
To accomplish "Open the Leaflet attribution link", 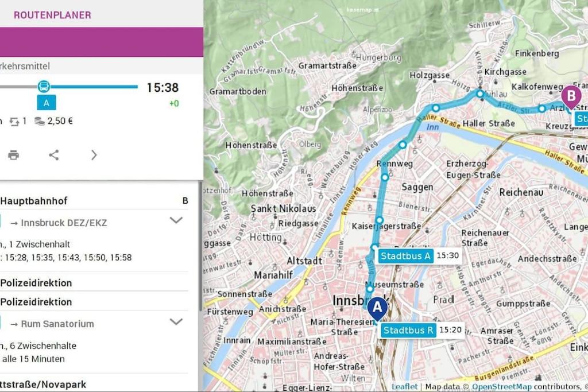I will point(404,386).
